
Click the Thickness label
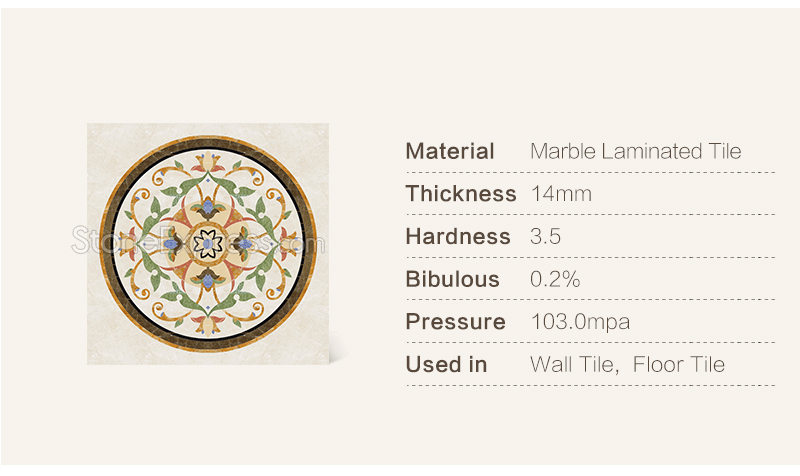[461, 194]
